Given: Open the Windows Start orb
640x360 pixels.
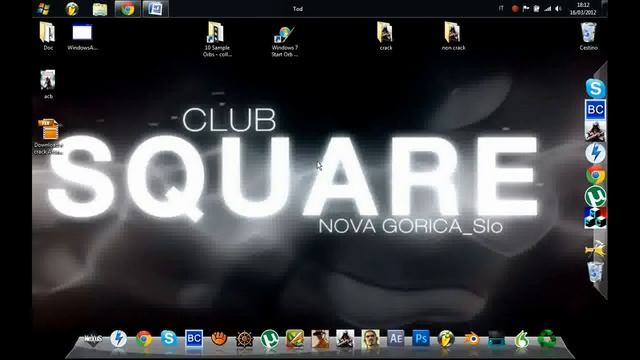Looking at the screenshot, I should pyautogui.click(x=44, y=9).
